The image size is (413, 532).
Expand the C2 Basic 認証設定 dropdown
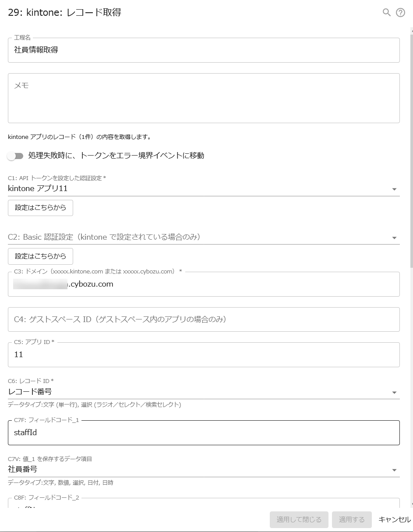395,237
